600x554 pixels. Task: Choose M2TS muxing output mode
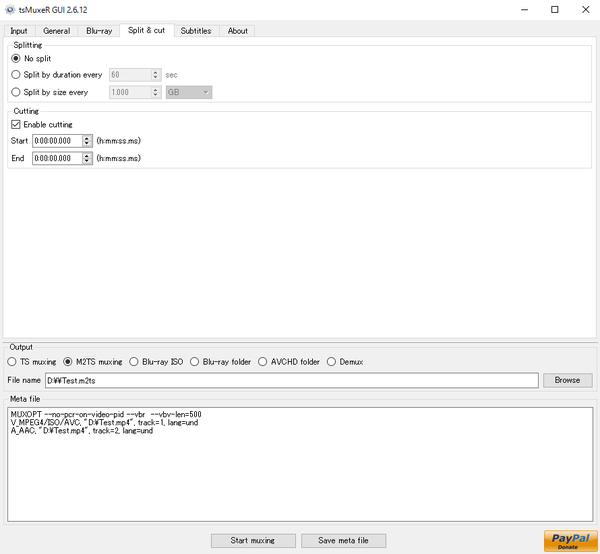click(x=68, y=362)
